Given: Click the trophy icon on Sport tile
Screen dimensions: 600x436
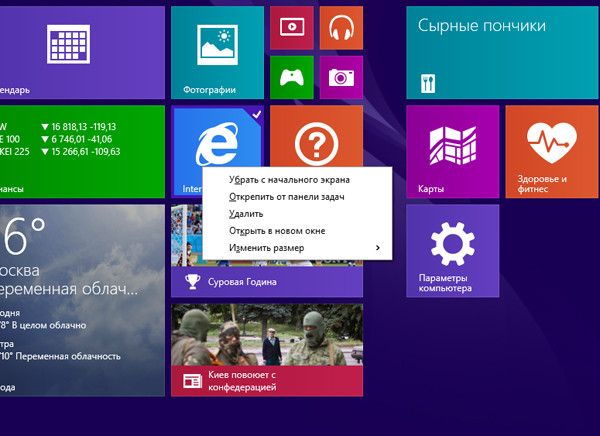Looking at the screenshot, I should (x=192, y=282).
